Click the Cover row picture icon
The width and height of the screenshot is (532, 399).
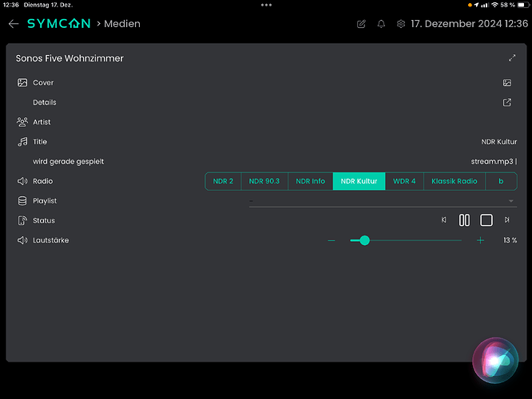tap(22, 83)
